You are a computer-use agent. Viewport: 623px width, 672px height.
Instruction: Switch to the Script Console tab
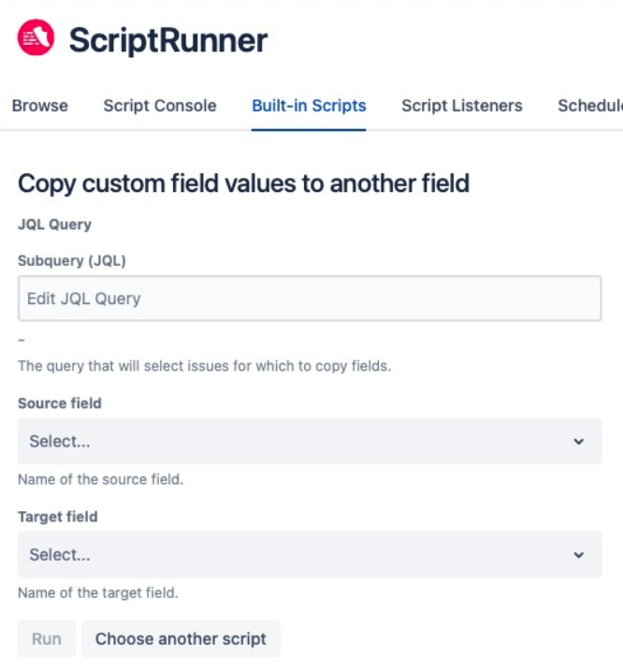point(160,106)
